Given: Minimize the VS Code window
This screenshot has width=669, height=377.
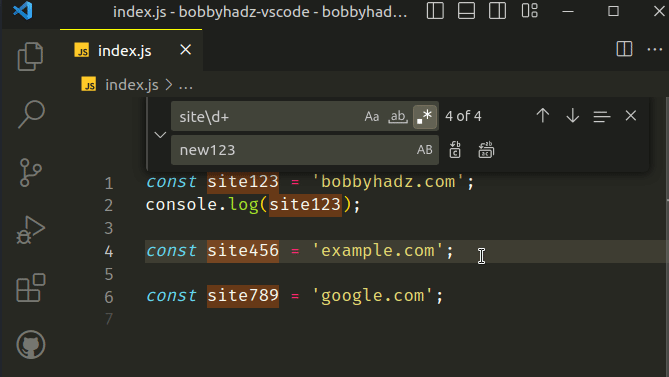Looking at the screenshot, I should (x=568, y=11).
